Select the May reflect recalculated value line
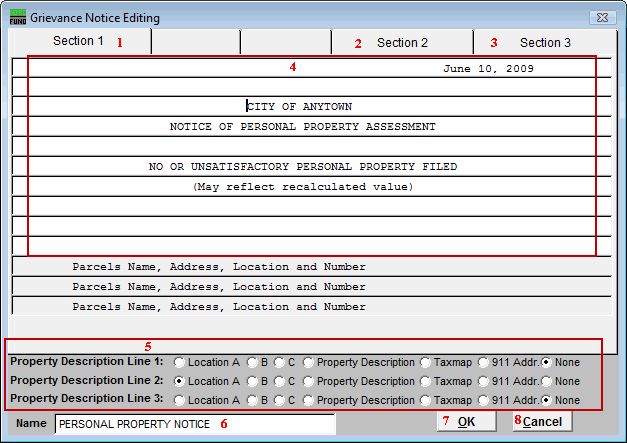627x443 pixels. click(x=302, y=187)
